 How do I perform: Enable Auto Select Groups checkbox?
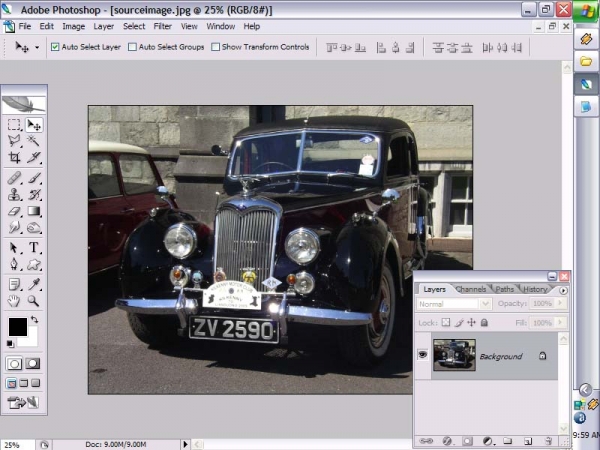point(132,47)
